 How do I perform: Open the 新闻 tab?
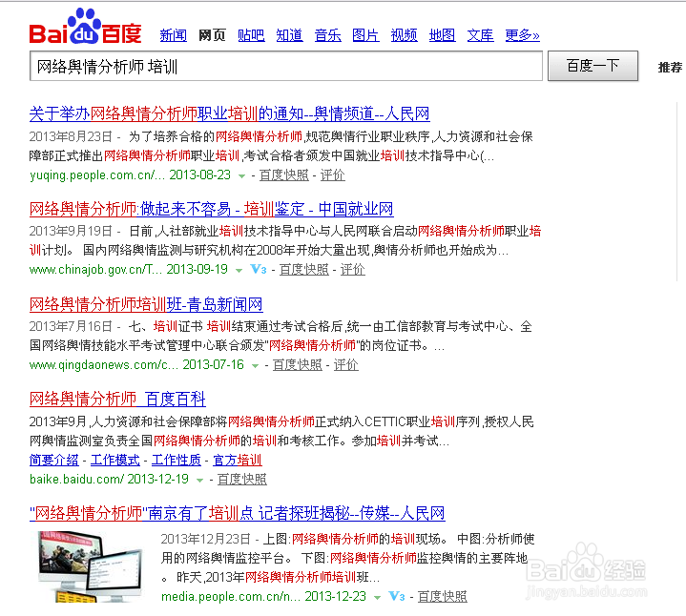[174, 35]
